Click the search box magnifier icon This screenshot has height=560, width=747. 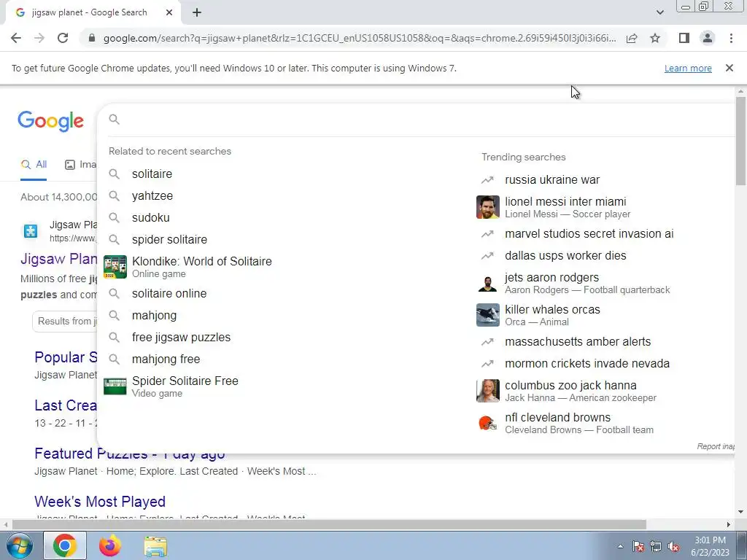115,120
